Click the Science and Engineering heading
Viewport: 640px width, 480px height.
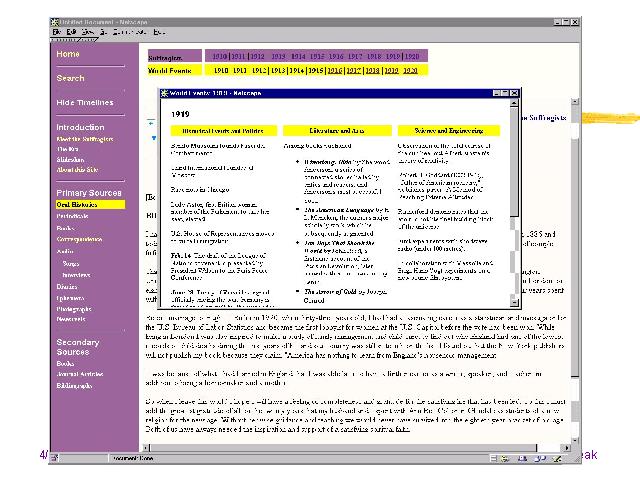coord(449,131)
